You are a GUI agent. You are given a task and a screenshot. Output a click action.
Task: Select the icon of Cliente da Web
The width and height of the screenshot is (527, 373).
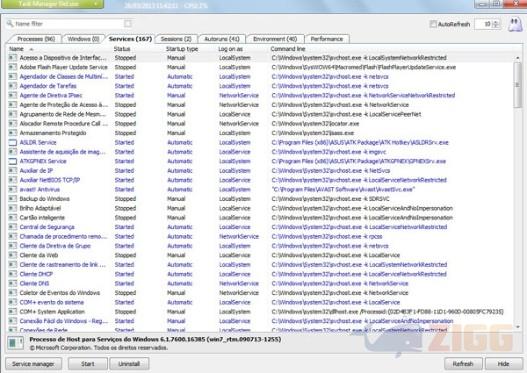point(13,255)
